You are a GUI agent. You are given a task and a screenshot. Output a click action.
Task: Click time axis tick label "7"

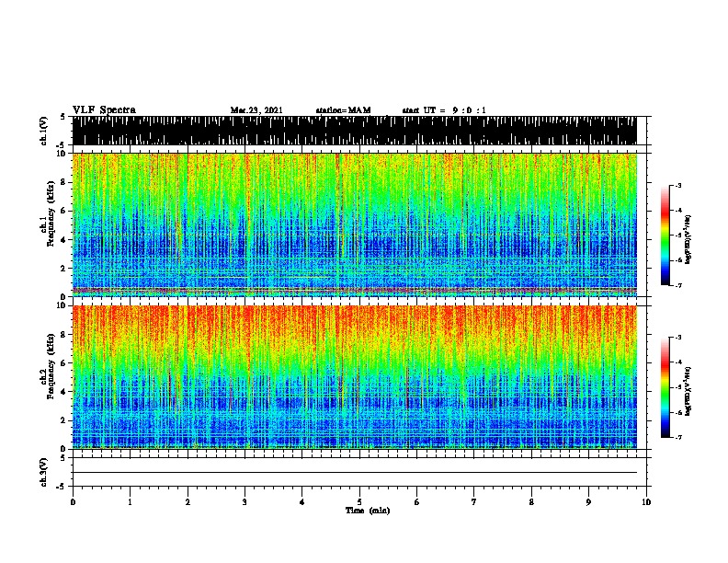click(x=474, y=502)
